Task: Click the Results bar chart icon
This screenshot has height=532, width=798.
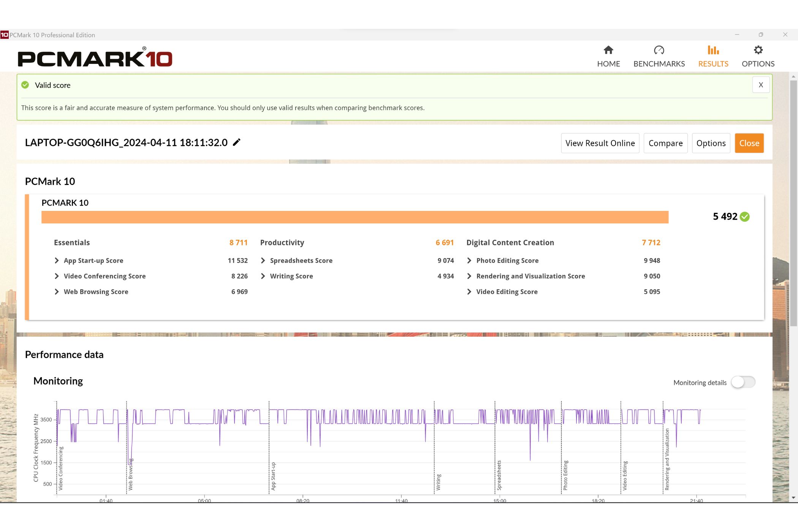Action: coord(713,50)
